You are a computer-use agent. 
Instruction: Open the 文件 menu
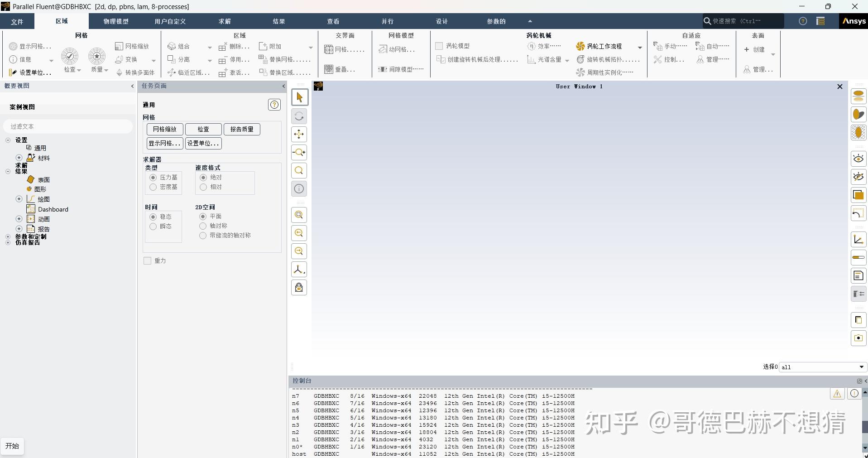click(17, 21)
